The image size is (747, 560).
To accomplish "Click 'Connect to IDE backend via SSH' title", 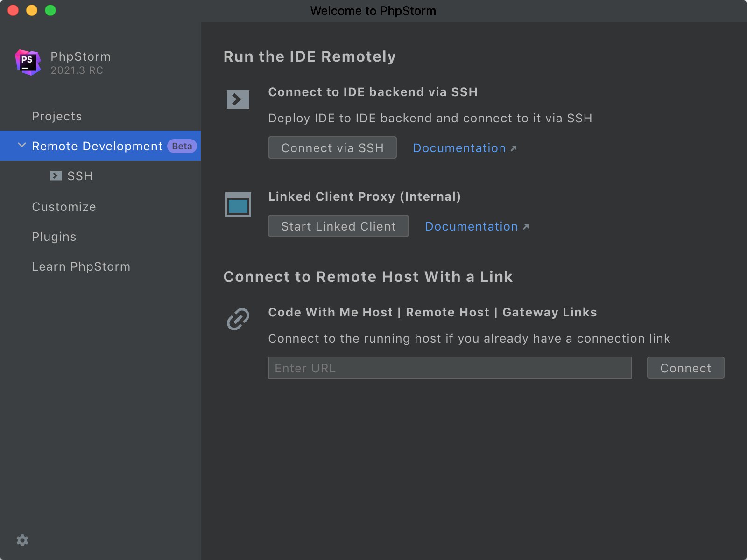I will (x=373, y=92).
